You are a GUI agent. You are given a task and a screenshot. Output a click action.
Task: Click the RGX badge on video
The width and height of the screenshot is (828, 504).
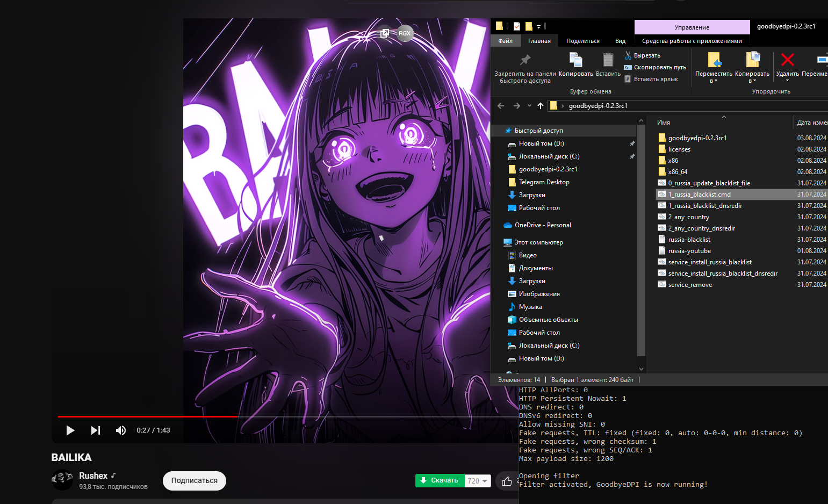coord(405,33)
